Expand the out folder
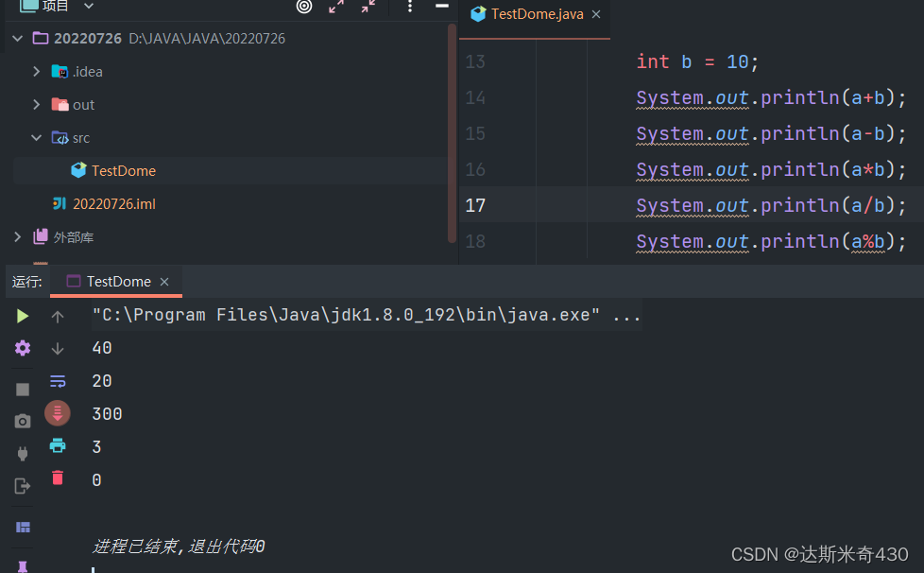This screenshot has height=573, width=924. coord(37,104)
